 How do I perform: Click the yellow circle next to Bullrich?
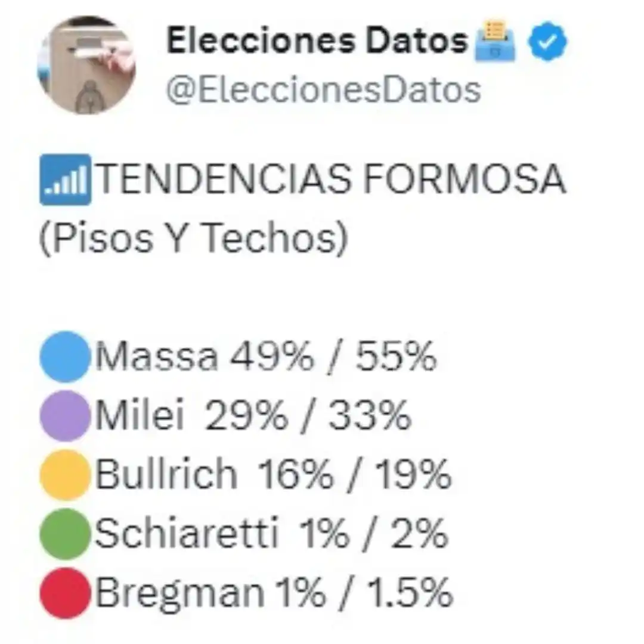coord(64,475)
